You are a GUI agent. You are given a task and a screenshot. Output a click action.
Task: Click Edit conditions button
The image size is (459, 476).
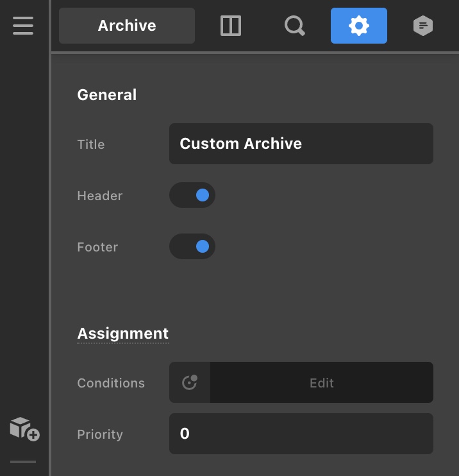coord(322,382)
